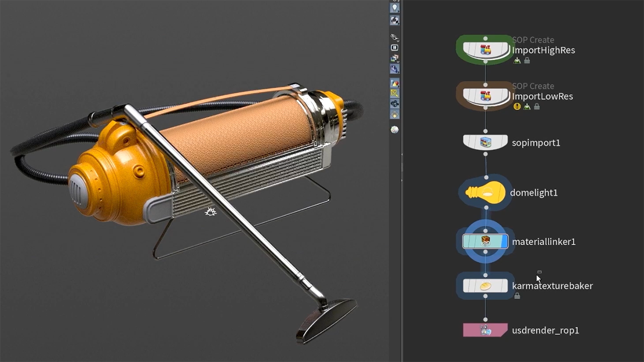The height and width of the screenshot is (362, 644).
Task: Click the usdrender_rop1 node label
Action: click(x=545, y=330)
